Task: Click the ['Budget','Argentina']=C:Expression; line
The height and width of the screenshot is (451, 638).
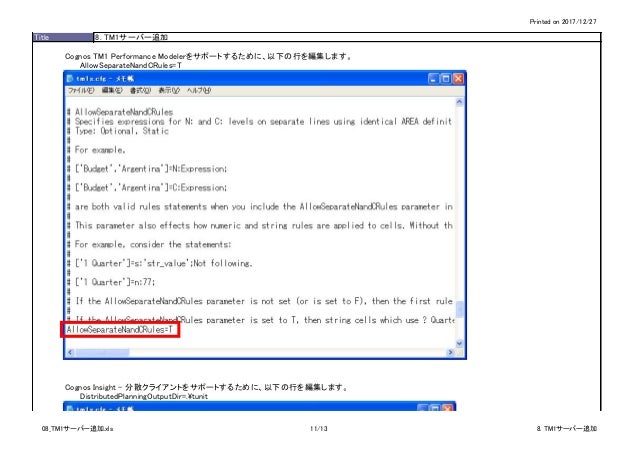Action: point(147,188)
